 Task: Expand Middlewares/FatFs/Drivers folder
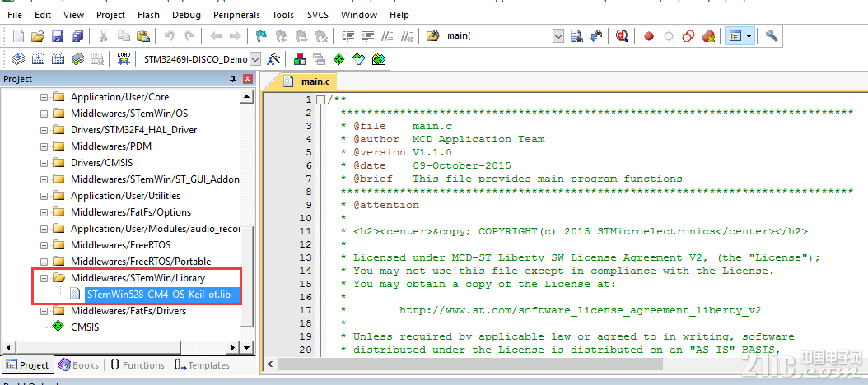(x=44, y=311)
